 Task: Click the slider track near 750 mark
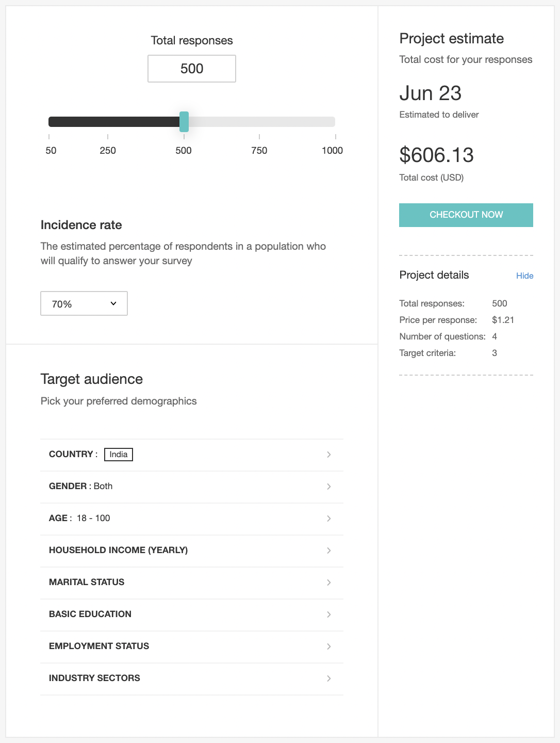click(259, 122)
